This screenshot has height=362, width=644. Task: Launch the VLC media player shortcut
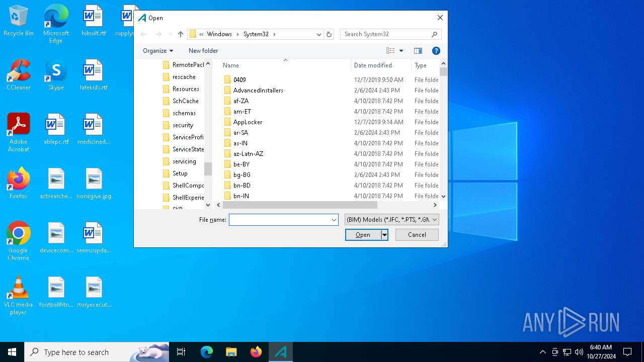tap(19, 296)
